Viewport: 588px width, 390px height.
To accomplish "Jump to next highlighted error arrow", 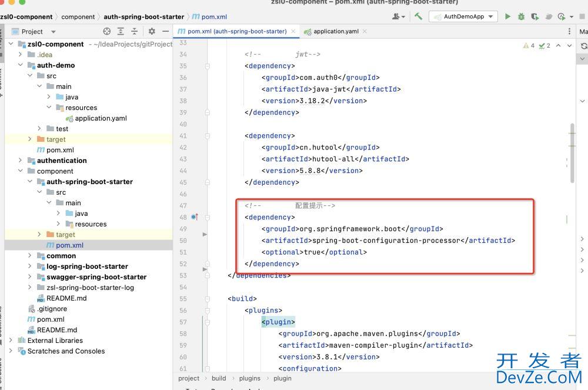I will (x=569, y=45).
